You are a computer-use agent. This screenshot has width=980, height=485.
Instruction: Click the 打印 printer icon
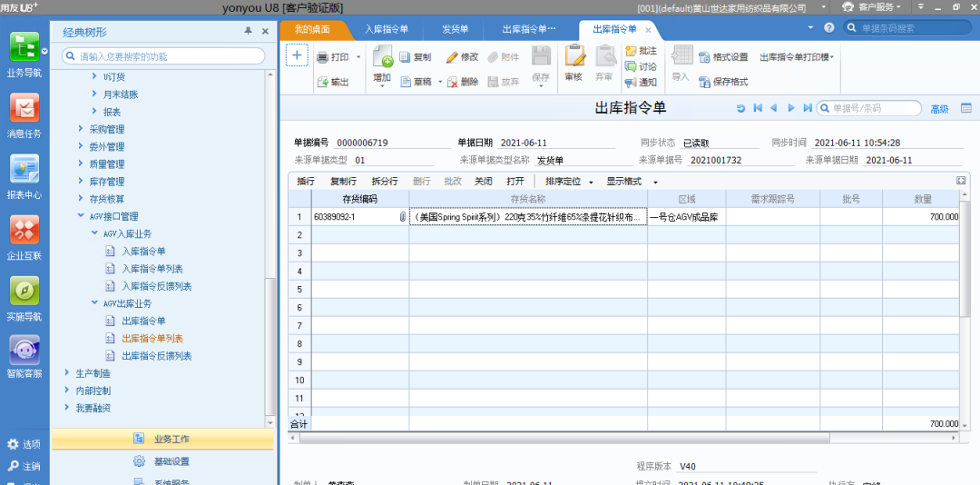pyautogui.click(x=322, y=57)
